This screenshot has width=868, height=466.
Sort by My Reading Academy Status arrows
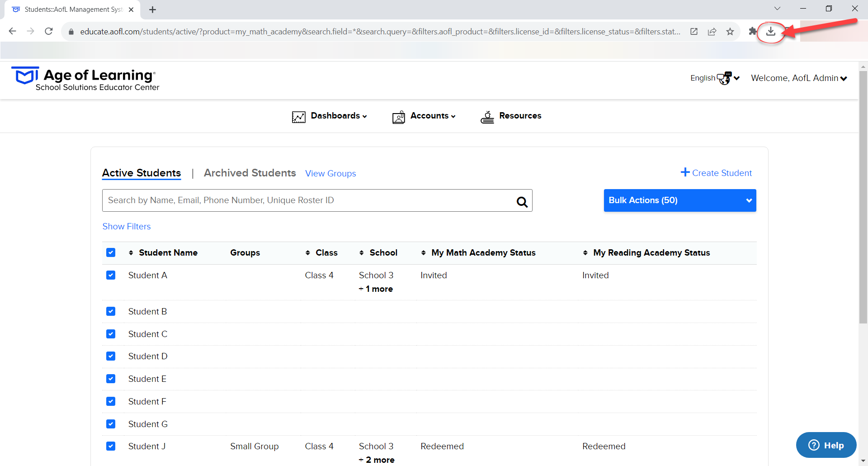click(x=585, y=253)
